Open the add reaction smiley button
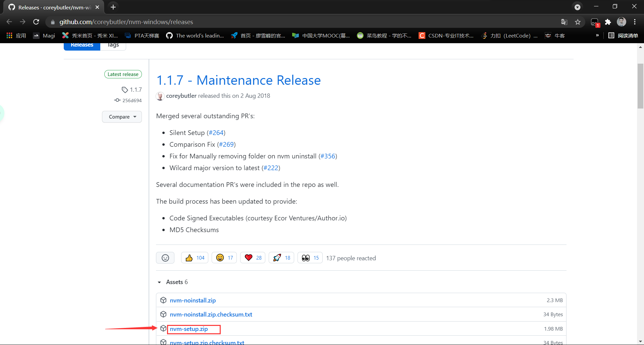The height and width of the screenshot is (345, 644). [x=165, y=258]
